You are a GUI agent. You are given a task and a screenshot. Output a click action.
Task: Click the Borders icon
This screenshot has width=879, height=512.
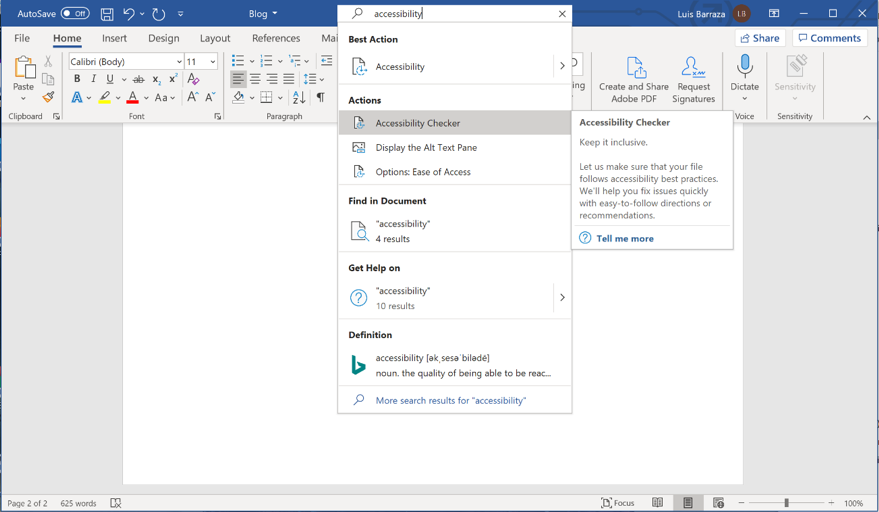(266, 98)
